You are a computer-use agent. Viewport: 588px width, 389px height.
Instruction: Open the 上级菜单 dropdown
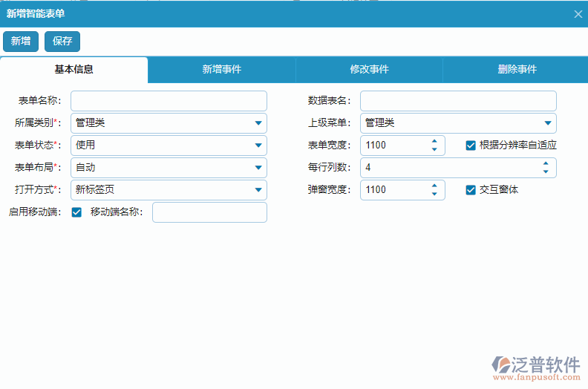(x=547, y=123)
